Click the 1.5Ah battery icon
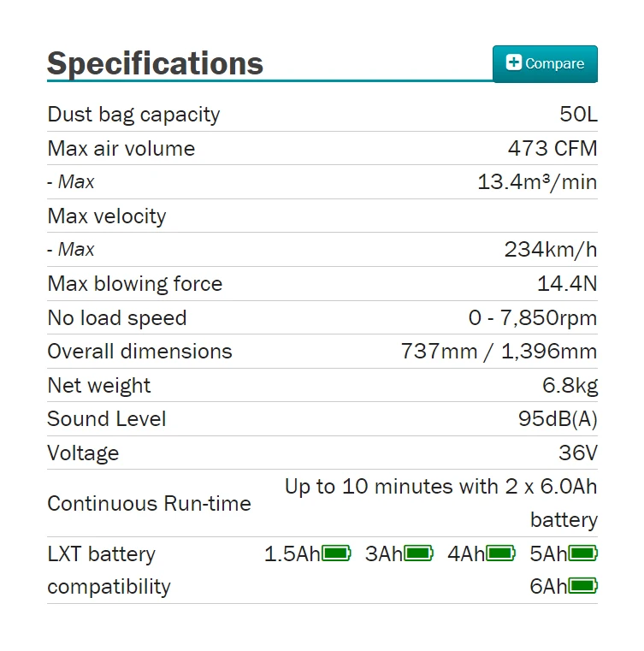The image size is (644, 651). 336,553
